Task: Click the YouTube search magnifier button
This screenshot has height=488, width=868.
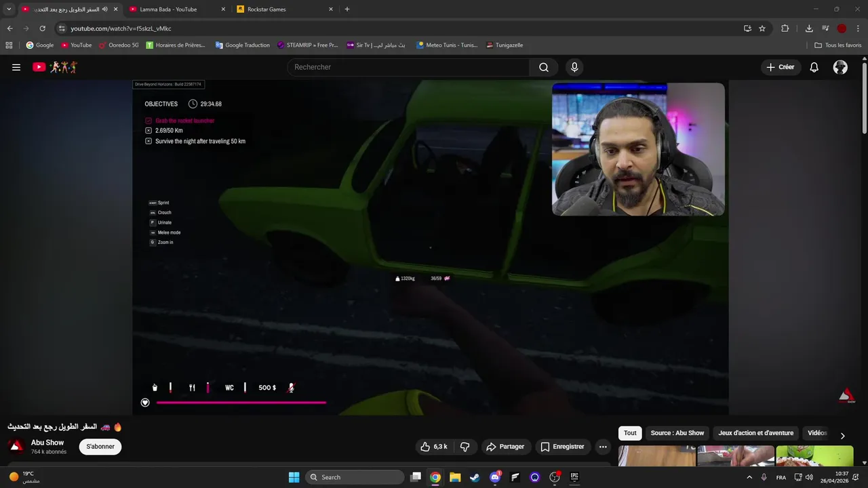Action: [544, 67]
